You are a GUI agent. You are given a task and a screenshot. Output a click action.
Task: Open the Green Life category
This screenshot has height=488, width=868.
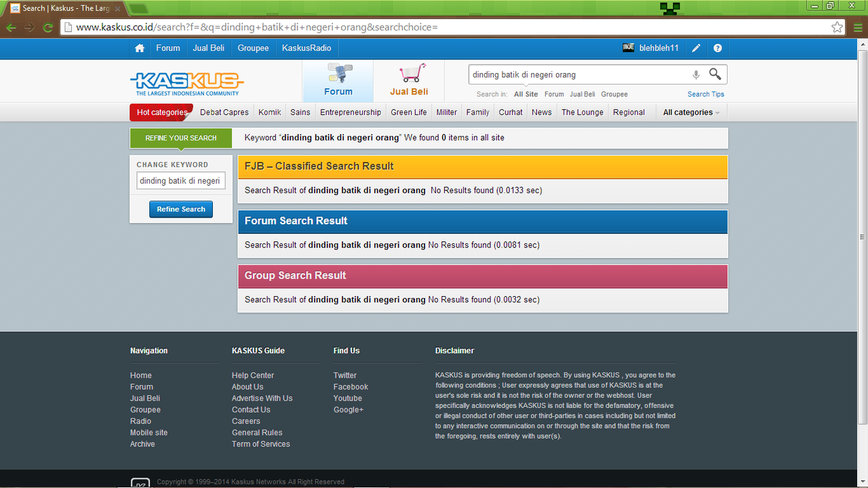pyautogui.click(x=409, y=113)
